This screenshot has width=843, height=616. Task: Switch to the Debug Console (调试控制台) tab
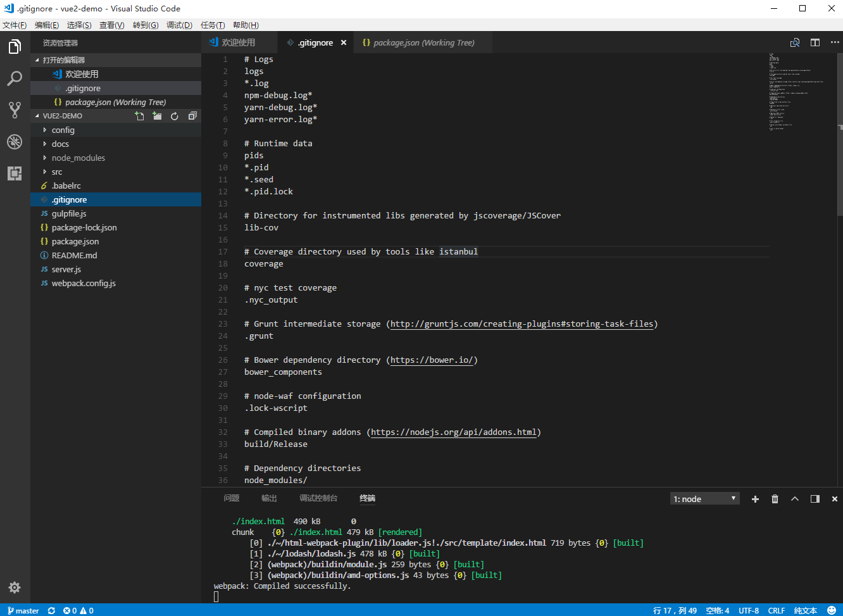[318, 498]
